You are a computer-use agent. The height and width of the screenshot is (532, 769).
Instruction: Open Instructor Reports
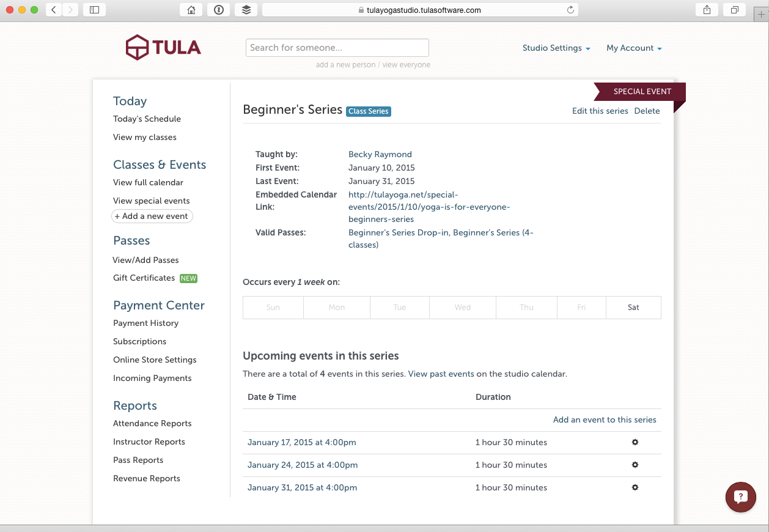point(149,441)
